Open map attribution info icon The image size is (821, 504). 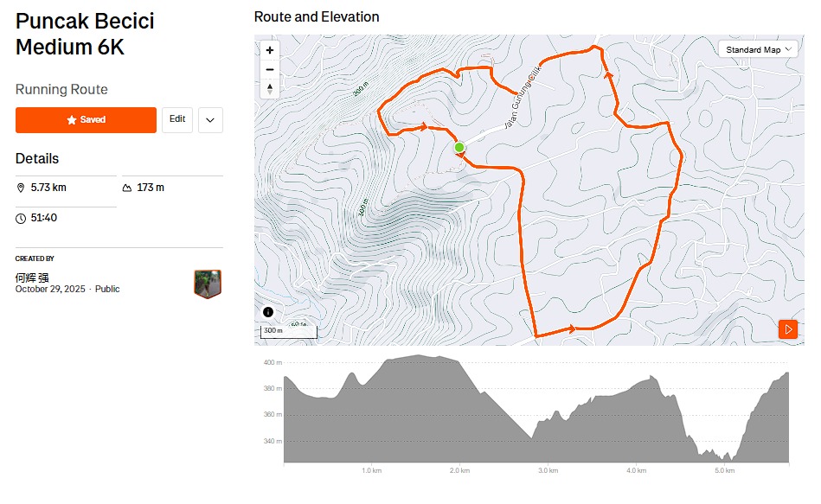tap(268, 312)
